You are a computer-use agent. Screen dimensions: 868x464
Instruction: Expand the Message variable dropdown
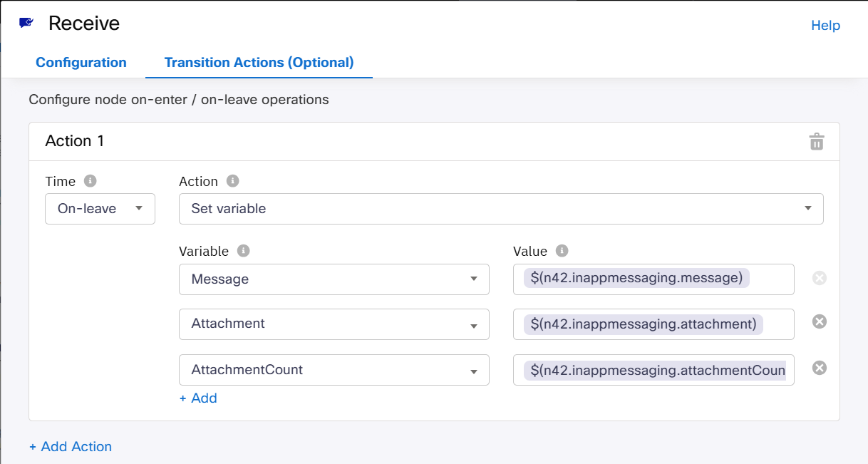(334, 279)
